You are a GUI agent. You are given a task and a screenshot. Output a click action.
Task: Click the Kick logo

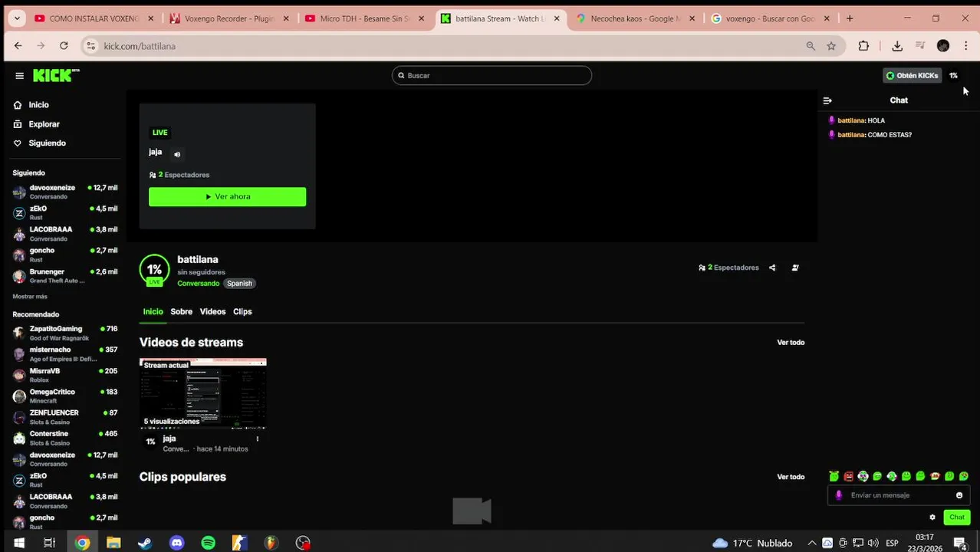[x=56, y=75]
